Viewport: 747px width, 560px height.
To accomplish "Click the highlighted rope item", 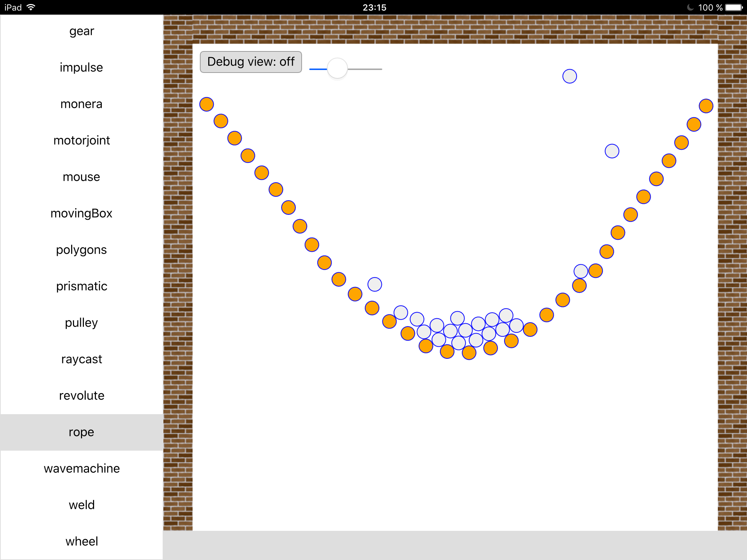I will click(x=82, y=432).
